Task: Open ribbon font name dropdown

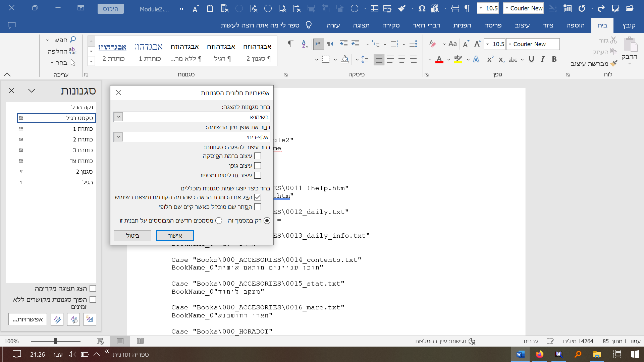Action: pos(510,44)
